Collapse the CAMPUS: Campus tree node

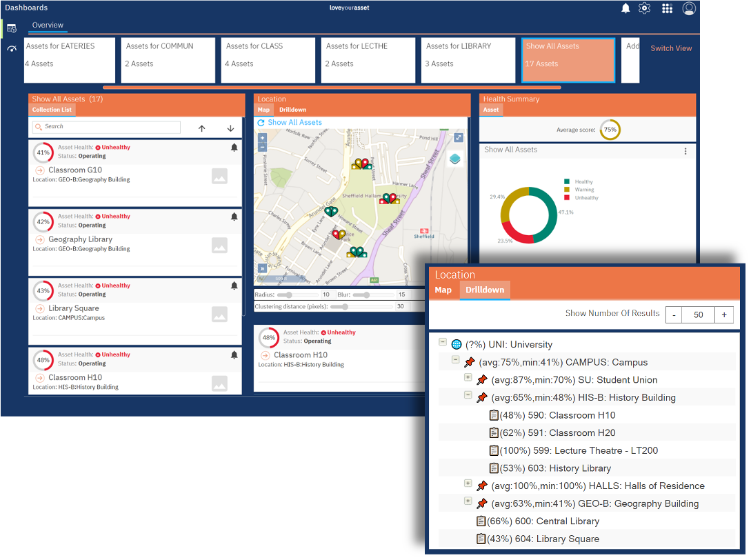pyautogui.click(x=455, y=360)
